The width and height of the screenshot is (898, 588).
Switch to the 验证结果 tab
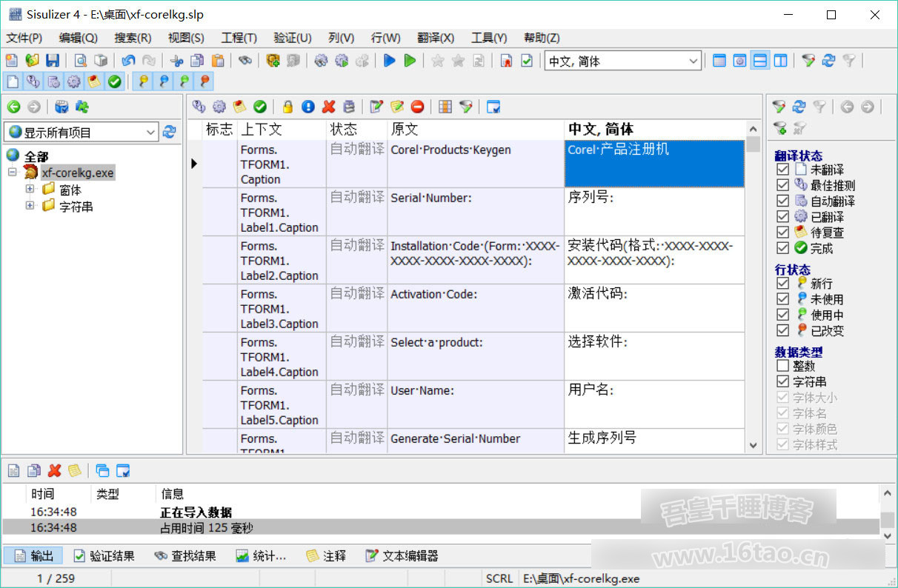[x=104, y=555]
